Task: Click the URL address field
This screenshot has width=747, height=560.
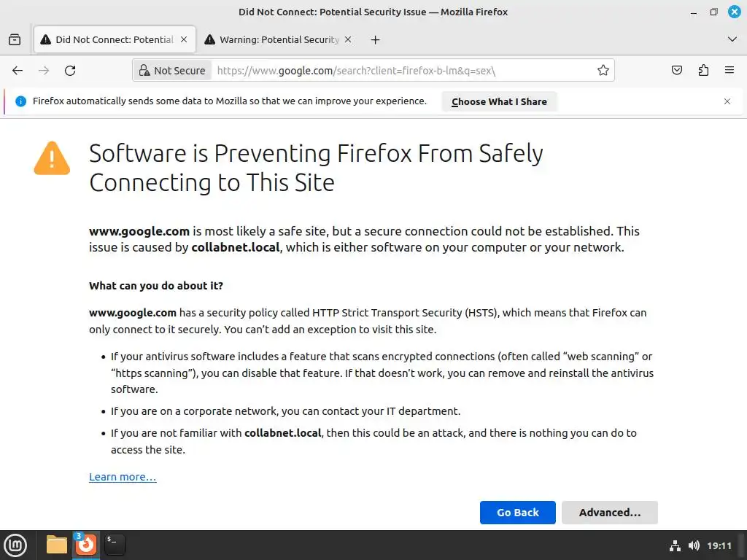Action: [x=401, y=71]
